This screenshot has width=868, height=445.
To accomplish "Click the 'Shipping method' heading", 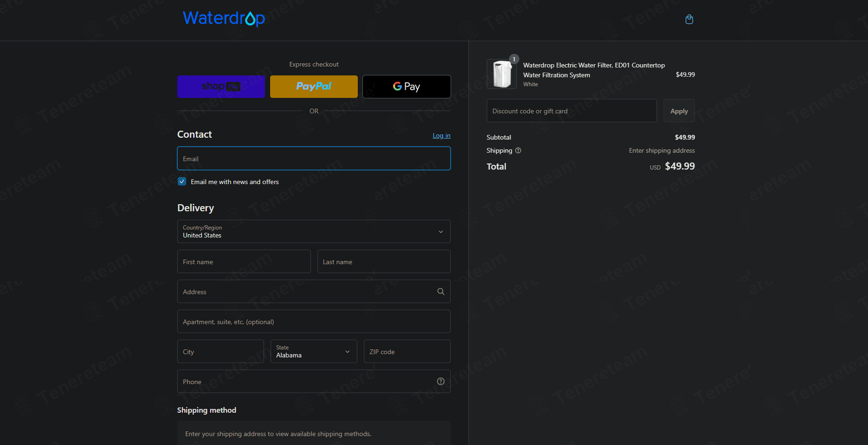I will [x=207, y=410].
